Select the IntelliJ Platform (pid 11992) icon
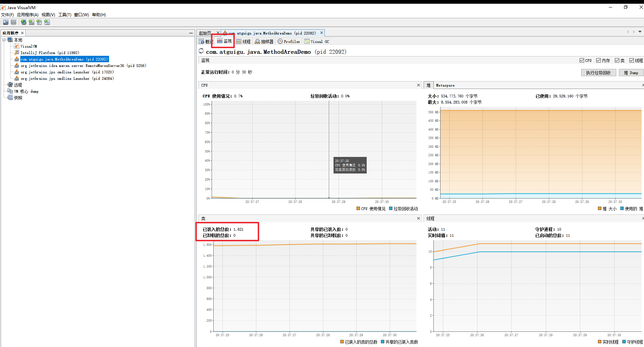The image size is (644, 347). (x=17, y=53)
